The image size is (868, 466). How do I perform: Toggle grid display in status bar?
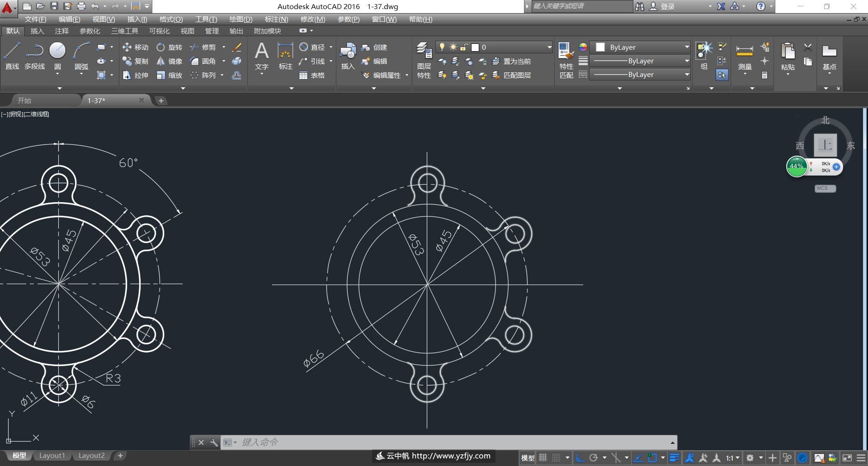pyautogui.click(x=543, y=458)
